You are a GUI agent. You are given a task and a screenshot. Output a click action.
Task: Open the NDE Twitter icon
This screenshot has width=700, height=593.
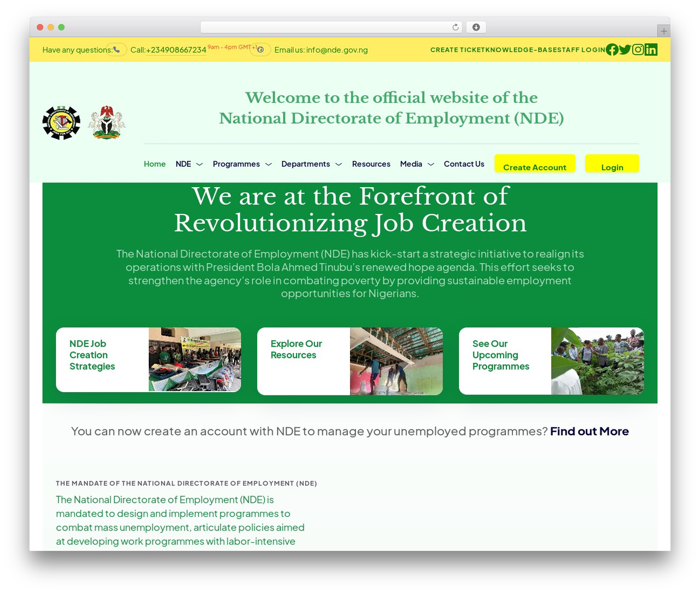(x=625, y=50)
